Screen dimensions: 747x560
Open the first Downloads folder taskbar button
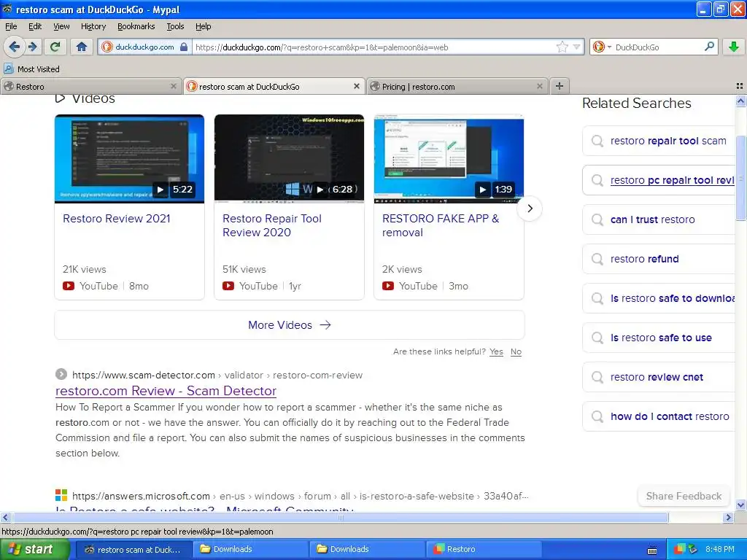click(251, 549)
